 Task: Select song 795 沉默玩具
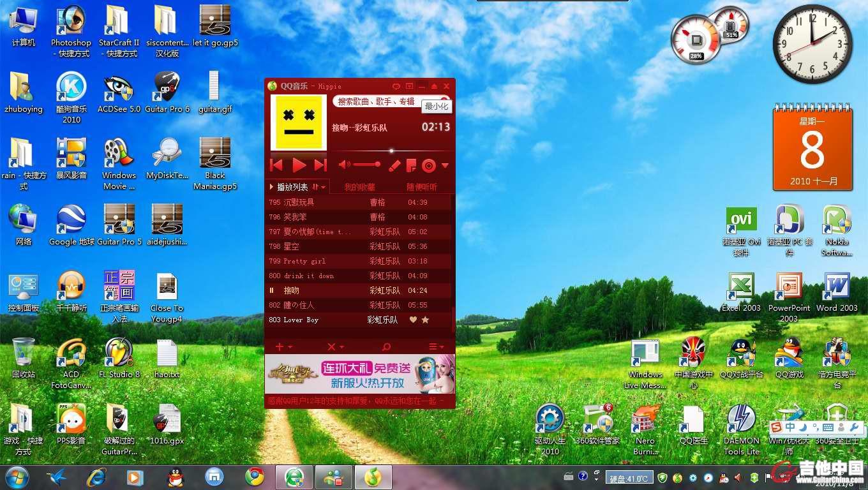pyautogui.click(x=358, y=202)
